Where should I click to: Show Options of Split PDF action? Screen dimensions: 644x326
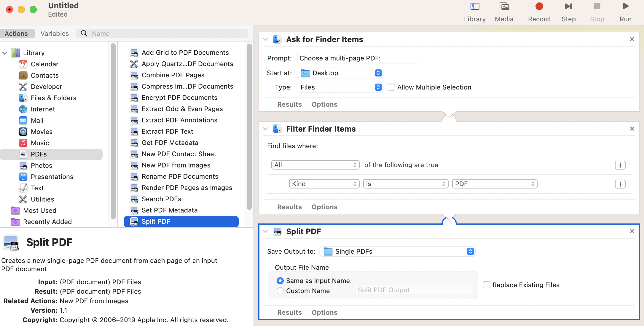pyautogui.click(x=324, y=312)
